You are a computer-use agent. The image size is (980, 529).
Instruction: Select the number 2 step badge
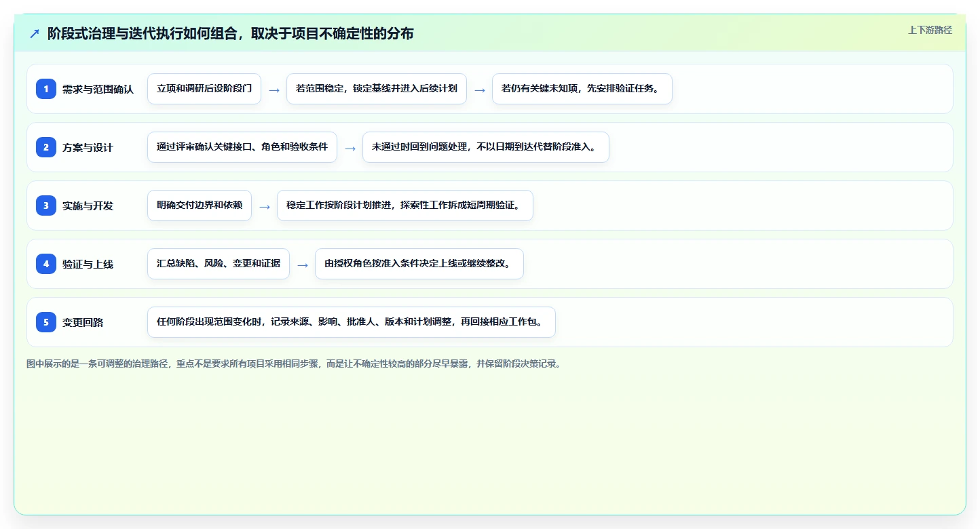46,147
